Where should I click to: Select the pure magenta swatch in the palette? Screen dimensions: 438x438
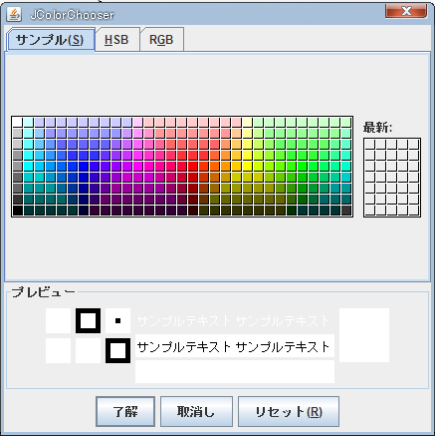coord(138,167)
